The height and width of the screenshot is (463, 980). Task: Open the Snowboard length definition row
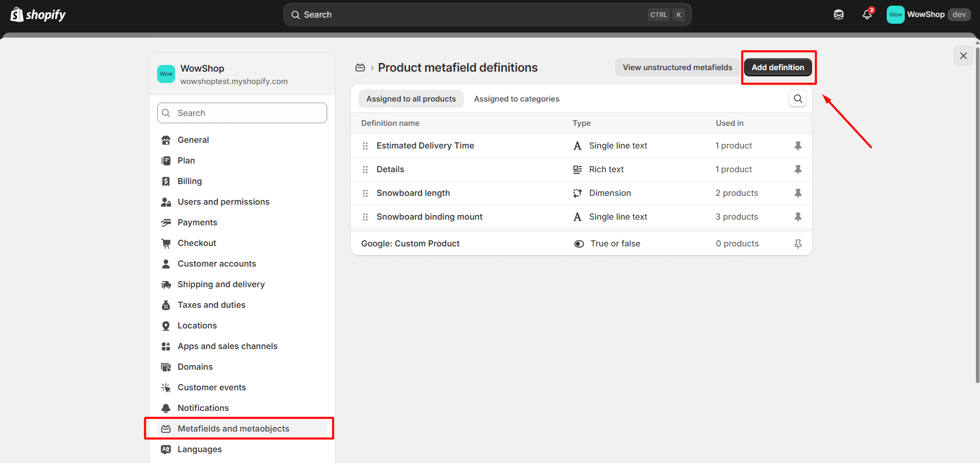click(x=413, y=193)
